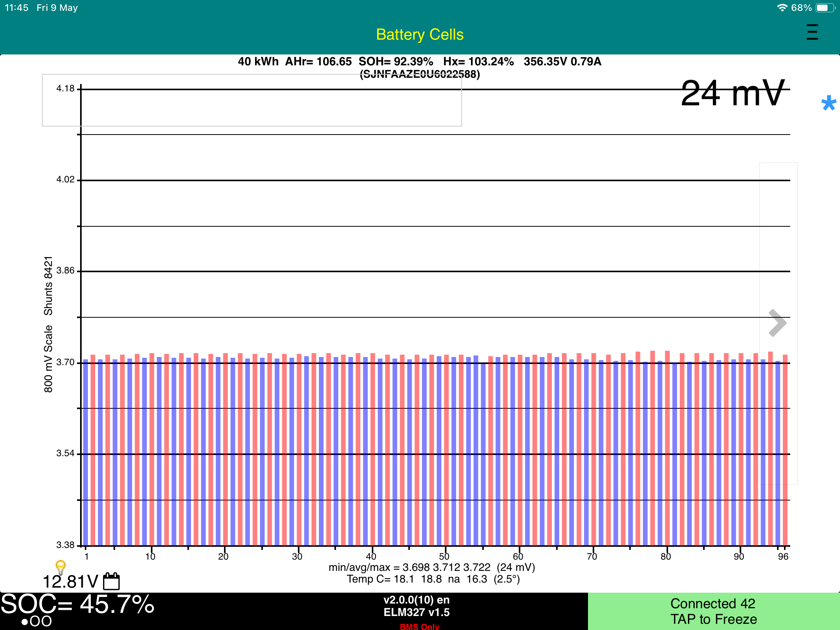Tap the Temp C readings line
The height and width of the screenshot is (630, 840).
tap(433, 579)
